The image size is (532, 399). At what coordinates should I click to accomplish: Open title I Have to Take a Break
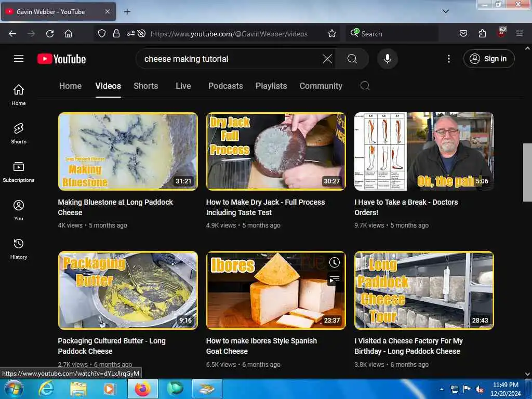(x=406, y=207)
